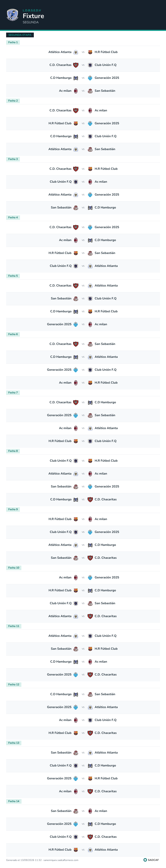Click San Sebastián's crest in Fecha 1
This screenshot has width=166, height=868.
pos(90,91)
